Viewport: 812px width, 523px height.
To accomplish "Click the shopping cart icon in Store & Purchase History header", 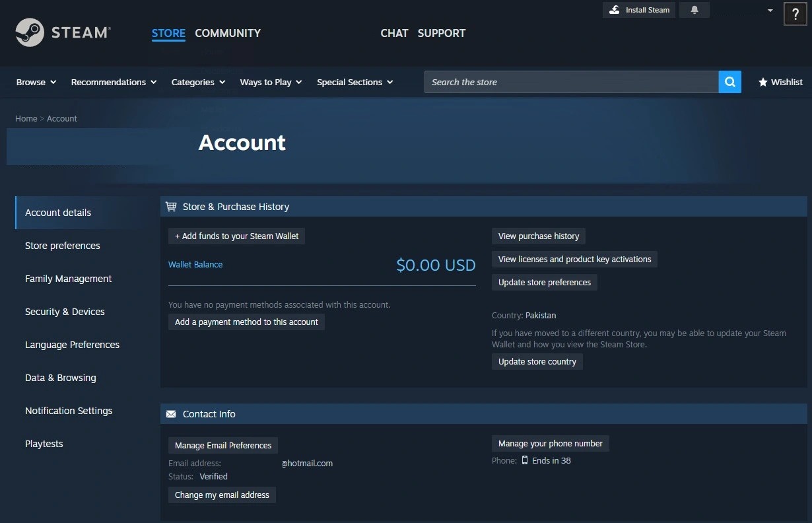I will 171,207.
